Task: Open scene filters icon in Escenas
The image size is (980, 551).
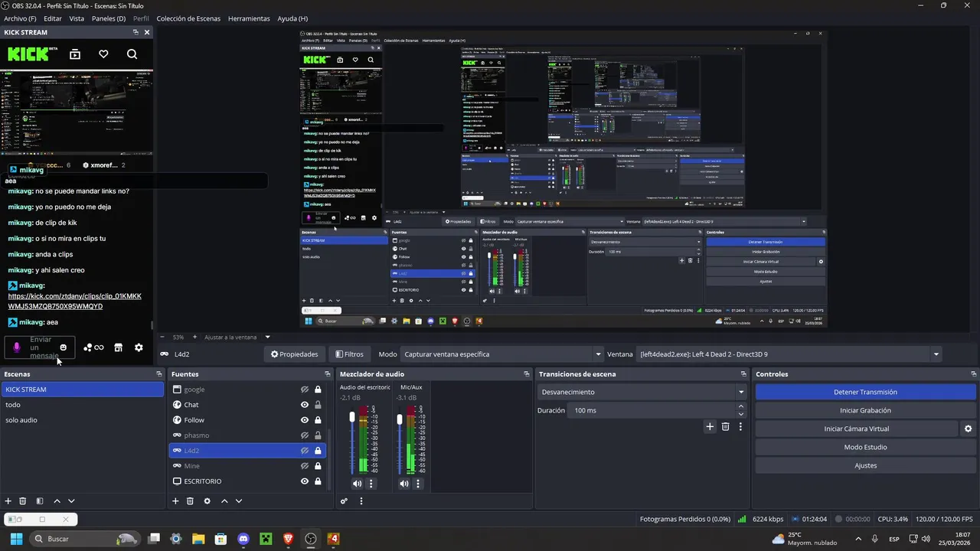Action: pos(40,501)
